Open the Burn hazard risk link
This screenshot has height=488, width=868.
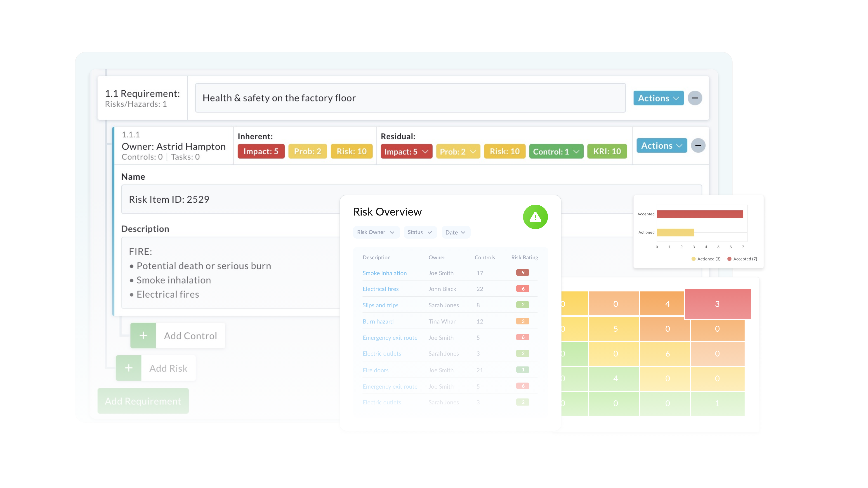[378, 321]
